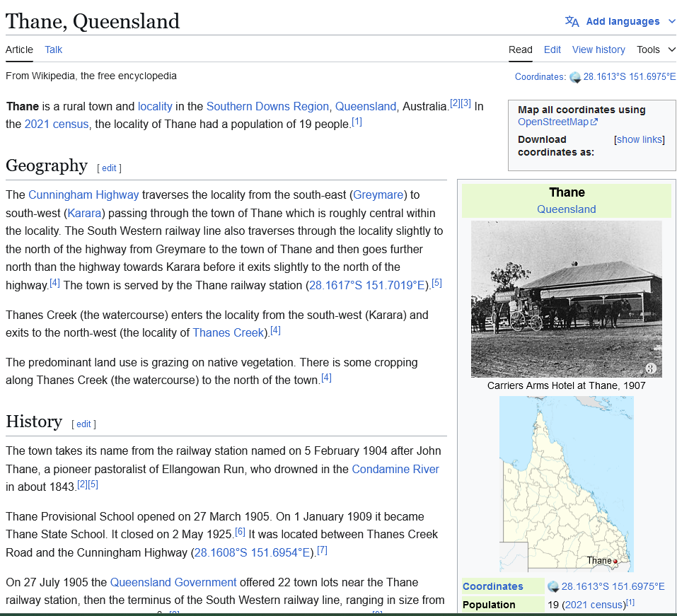Open the Queensland location map of Thane
This screenshot has height=616, width=677.
pyautogui.click(x=567, y=484)
